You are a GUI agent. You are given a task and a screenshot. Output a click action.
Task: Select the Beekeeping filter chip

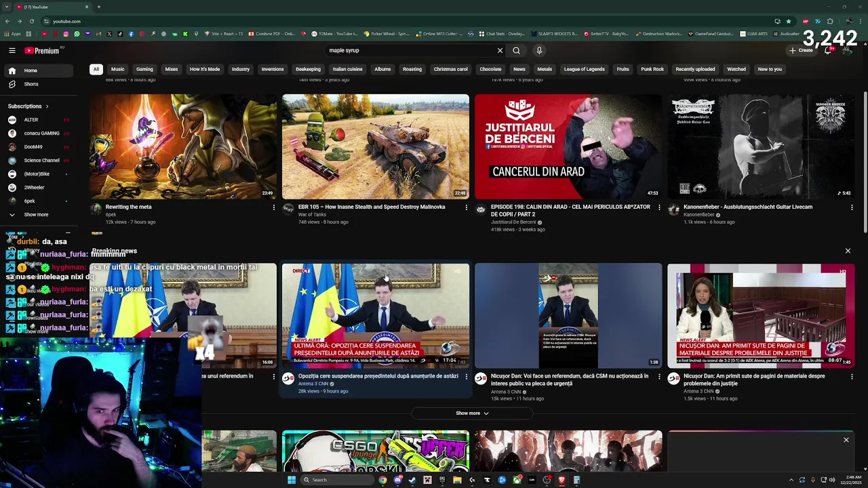pos(308,69)
